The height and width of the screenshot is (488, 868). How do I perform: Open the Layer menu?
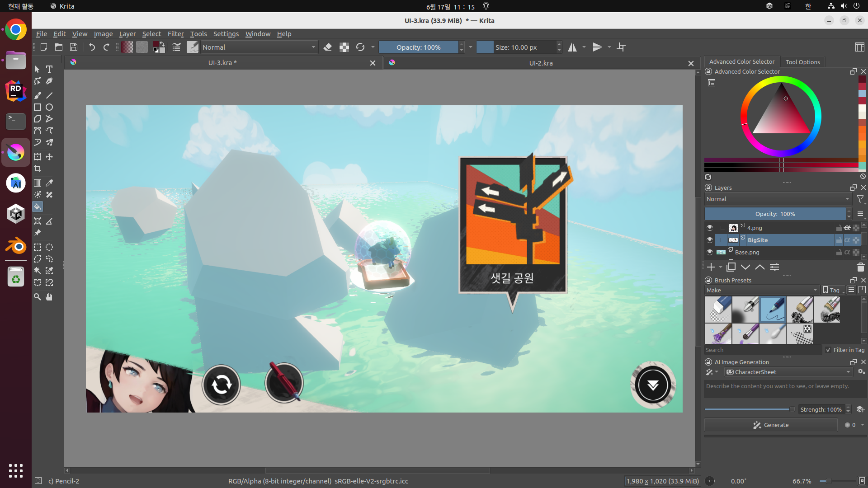127,34
